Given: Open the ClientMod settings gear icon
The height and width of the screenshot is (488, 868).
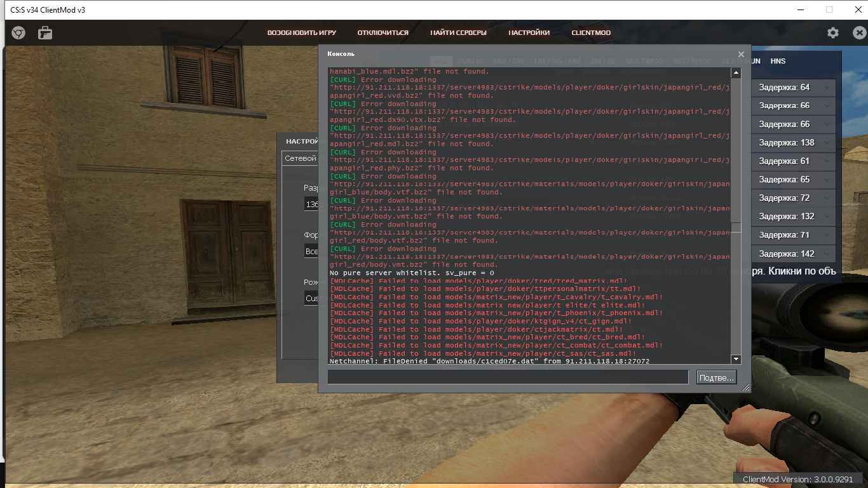Looking at the screenshot, I should click(832, 32).
